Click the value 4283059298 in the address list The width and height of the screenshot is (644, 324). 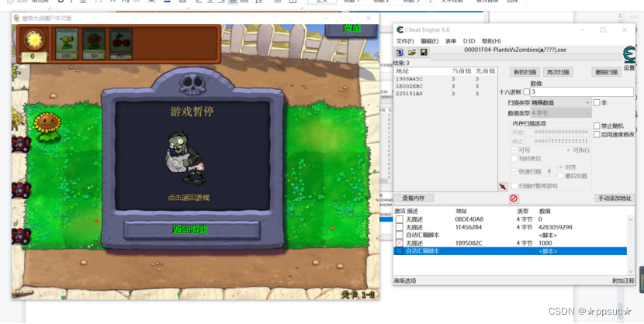tap(556, 227)
